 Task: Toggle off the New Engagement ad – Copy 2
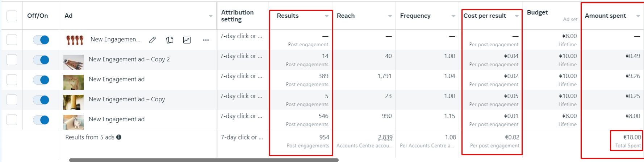[x=41, y=60]
